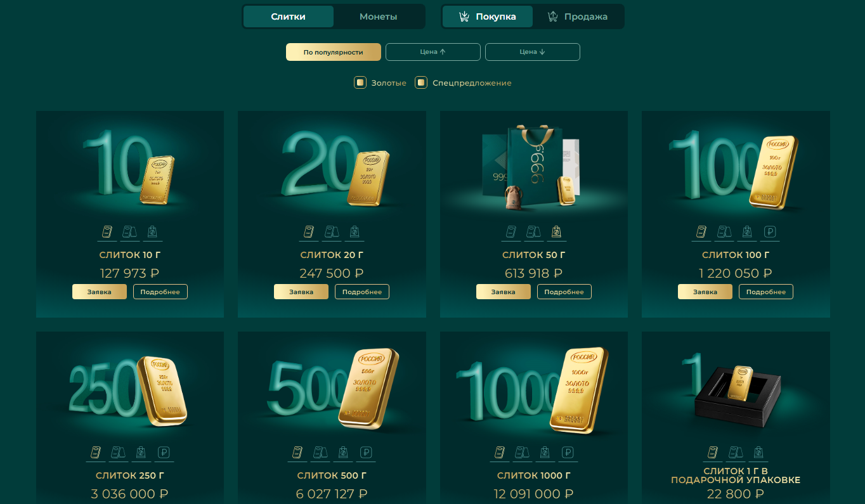Screen dimensions: 865x504
Task: Toggle the Золотые filter checkbox
Action: coord(360,82)
